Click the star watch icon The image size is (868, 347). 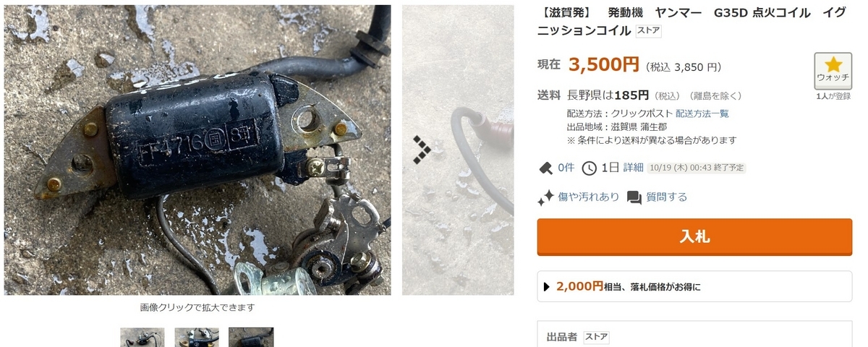pos(833,64)
